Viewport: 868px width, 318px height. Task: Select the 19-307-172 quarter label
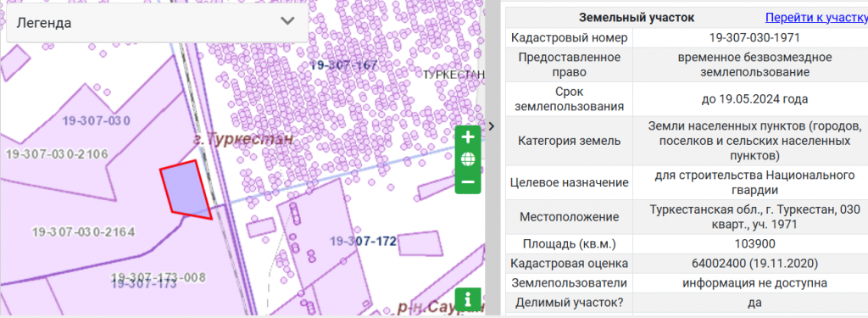(363, 241)
